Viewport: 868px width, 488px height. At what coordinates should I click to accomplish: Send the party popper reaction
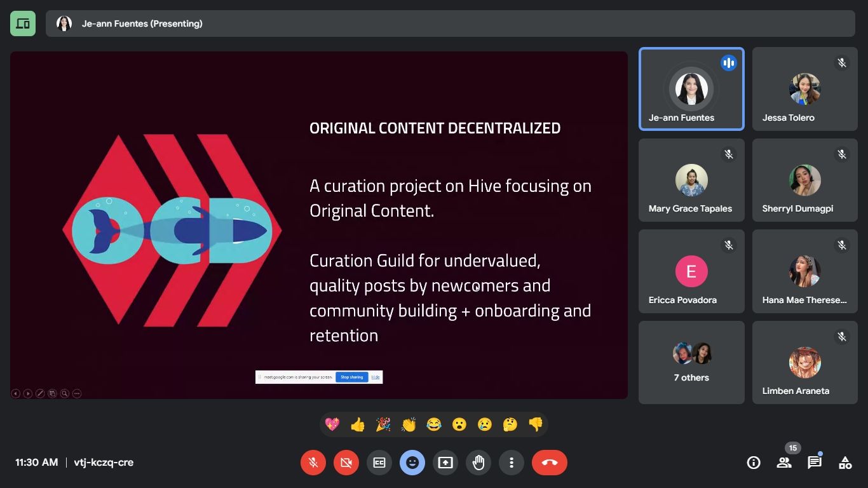coord(383,424)
